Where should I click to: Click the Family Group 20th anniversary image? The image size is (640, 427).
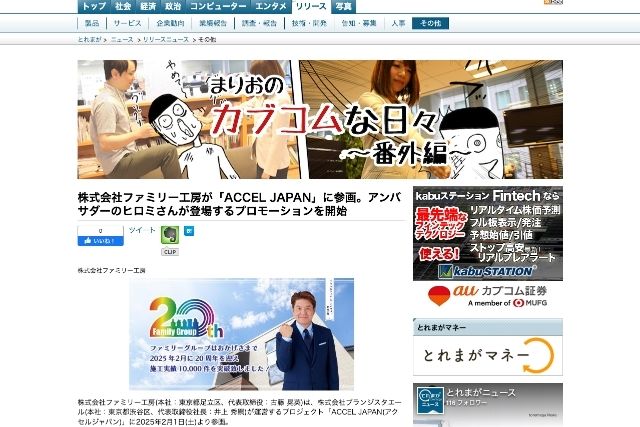click(x=240, y=333)
